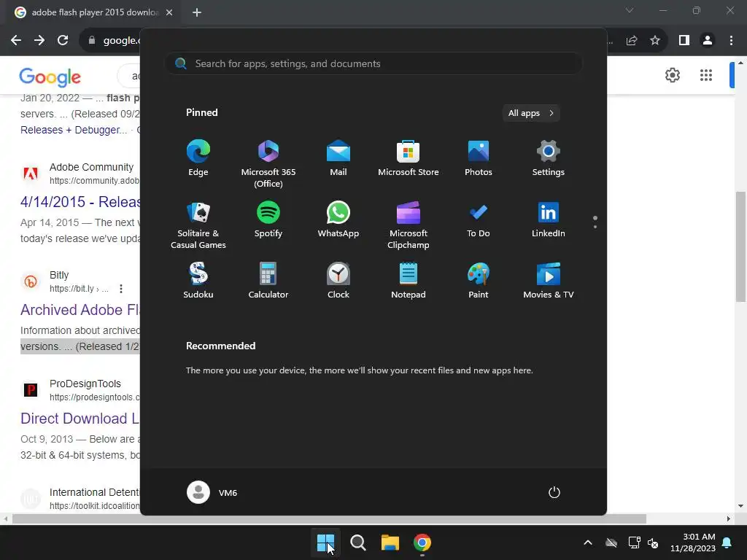Viewport: 747px width, 560px height.
Task: Open the clock and date flyout
Action: 693,542
